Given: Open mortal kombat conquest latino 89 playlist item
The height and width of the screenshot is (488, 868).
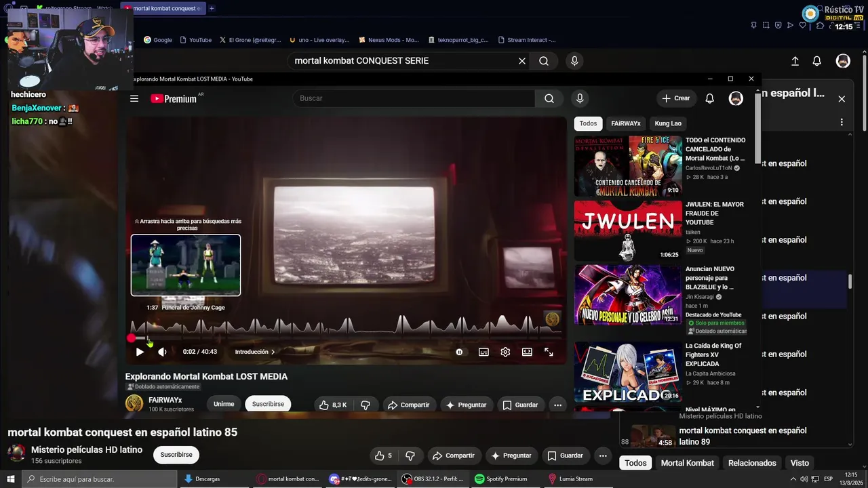Looking at the screenshot, I should pos(736,436).
